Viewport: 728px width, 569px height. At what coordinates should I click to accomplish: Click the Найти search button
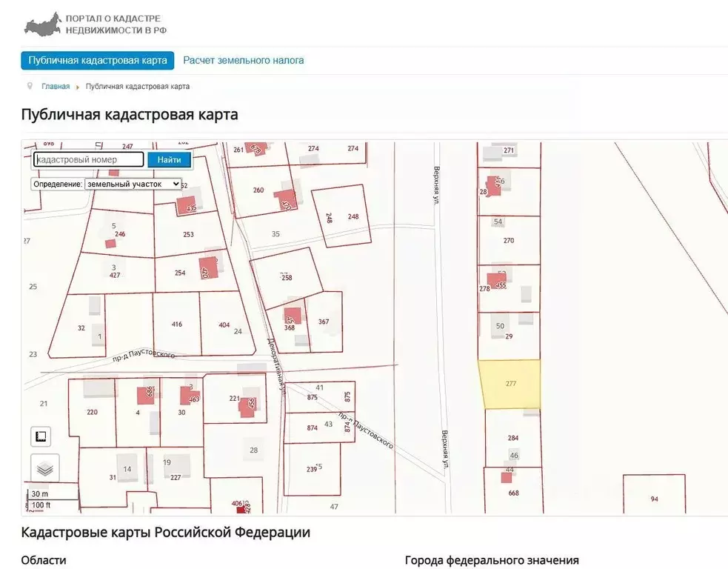coord(169,159)
